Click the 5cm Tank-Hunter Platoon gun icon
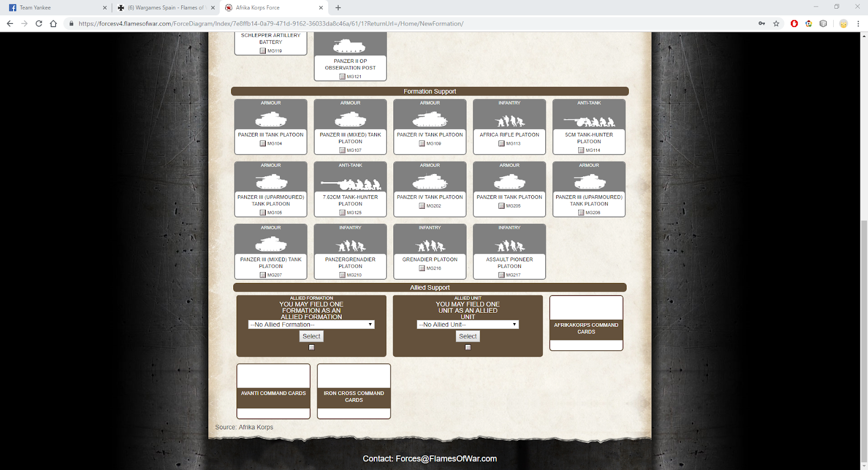Viewport: 868px width, 470px height. 589,121
